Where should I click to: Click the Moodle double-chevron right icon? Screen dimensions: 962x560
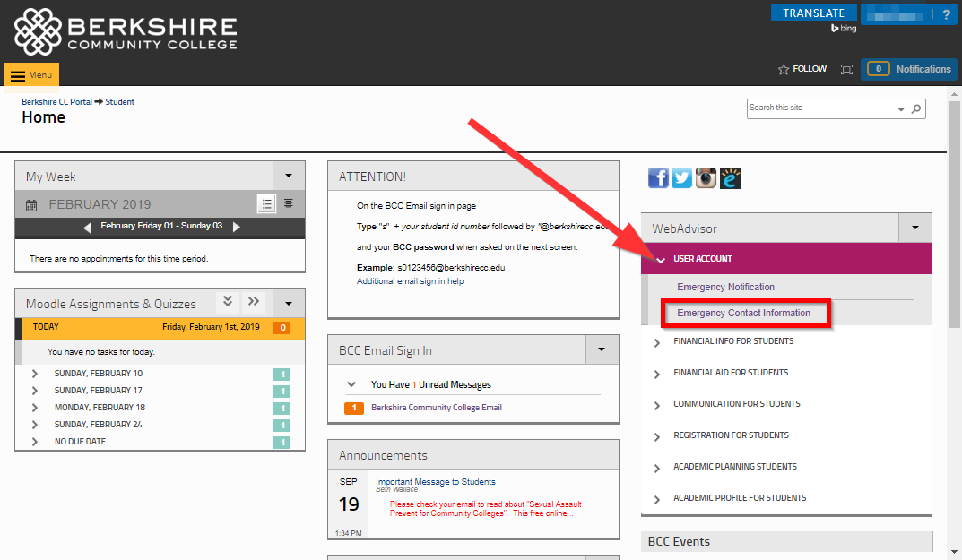click(254, 301)
